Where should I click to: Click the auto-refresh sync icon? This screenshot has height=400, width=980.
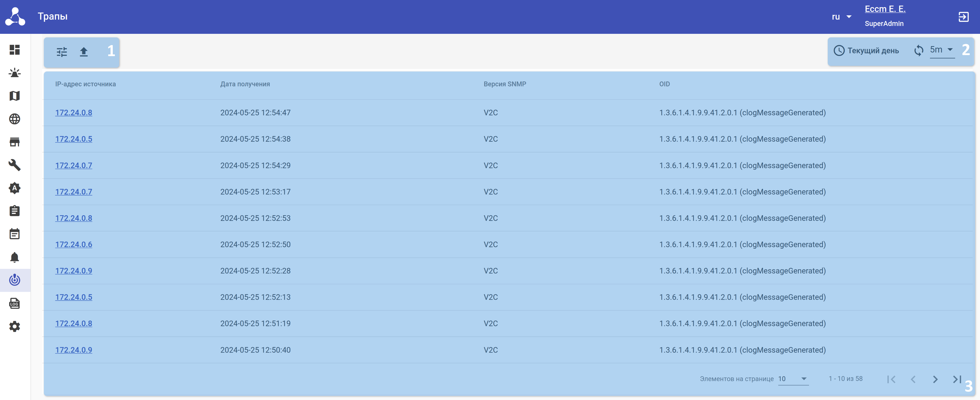click(x=918, y=50)
